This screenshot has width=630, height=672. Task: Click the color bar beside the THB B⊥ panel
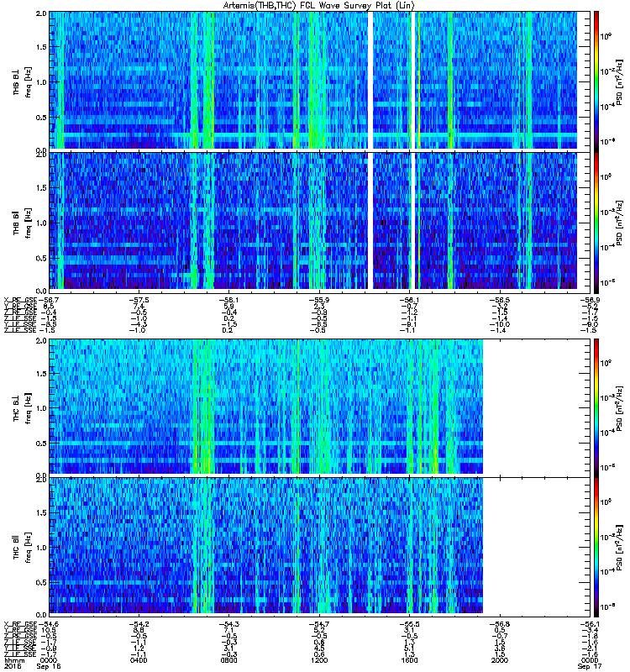[x=596, y=81]
